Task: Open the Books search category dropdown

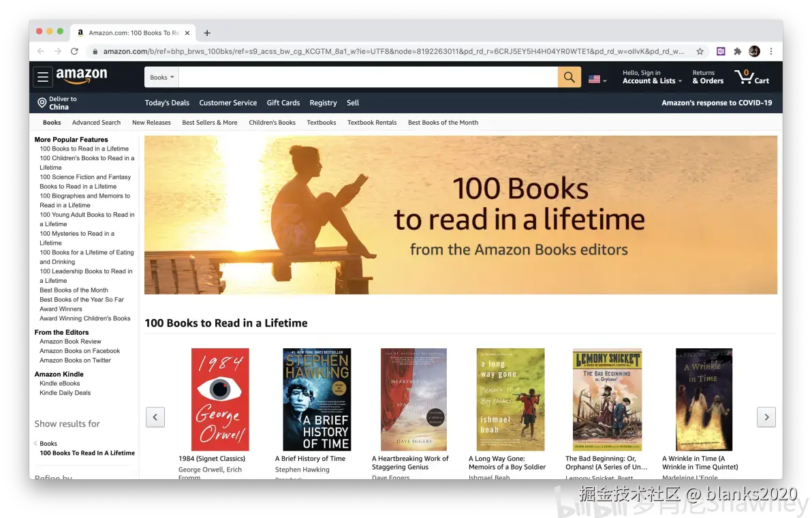Action: coord(161,77)
